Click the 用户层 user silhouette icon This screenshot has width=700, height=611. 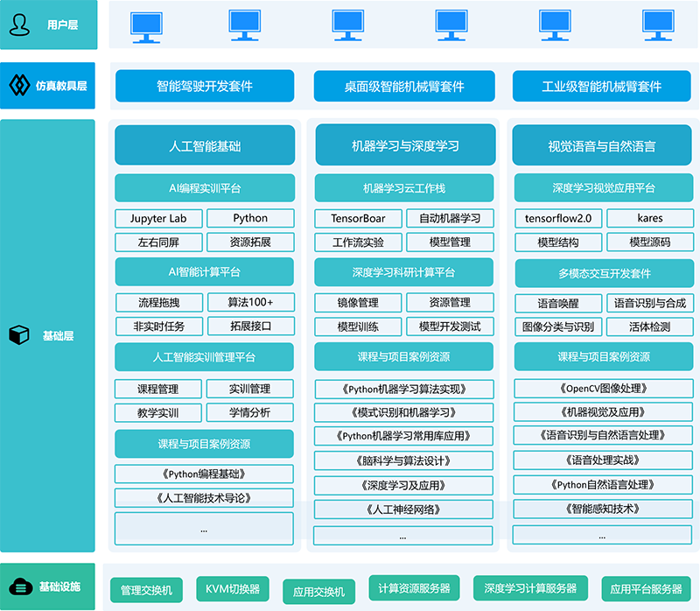coord(19,25)
